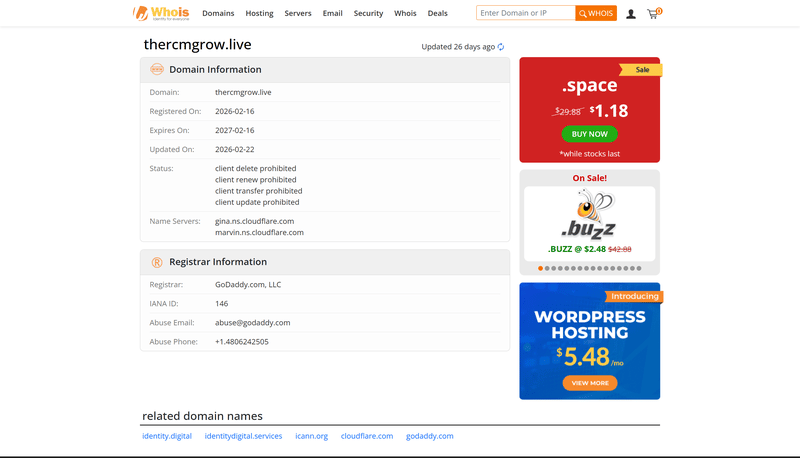Select the first orange carousel dot
Viewport: 800px width, 458px height.
pyautogui.click(x=540, y=268)
